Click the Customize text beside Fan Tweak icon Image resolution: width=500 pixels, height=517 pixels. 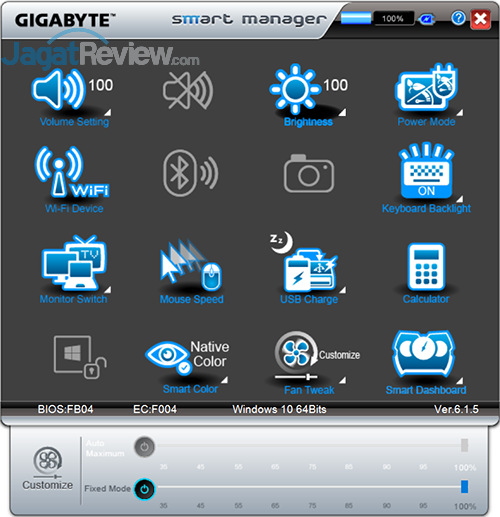pos(340,355)
